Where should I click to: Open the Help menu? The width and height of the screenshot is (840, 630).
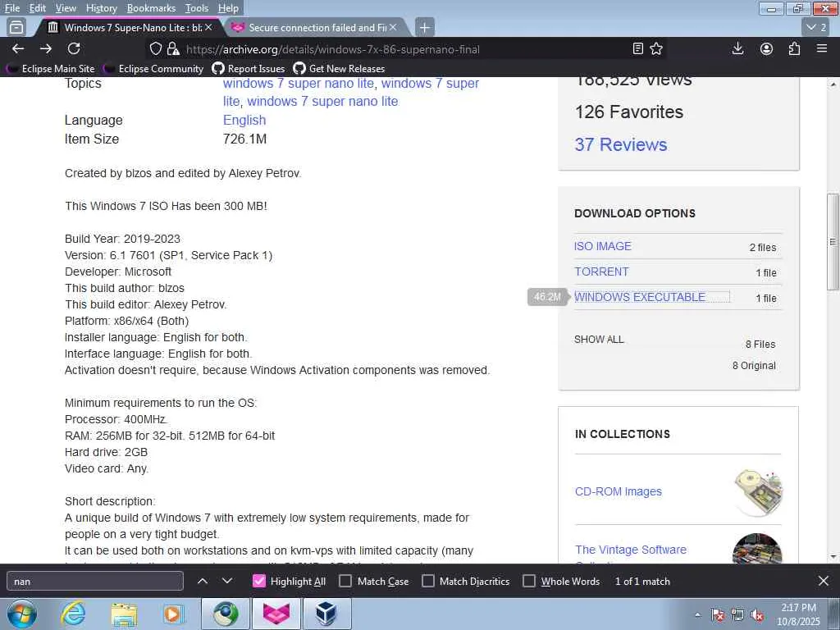pos(228,8)
